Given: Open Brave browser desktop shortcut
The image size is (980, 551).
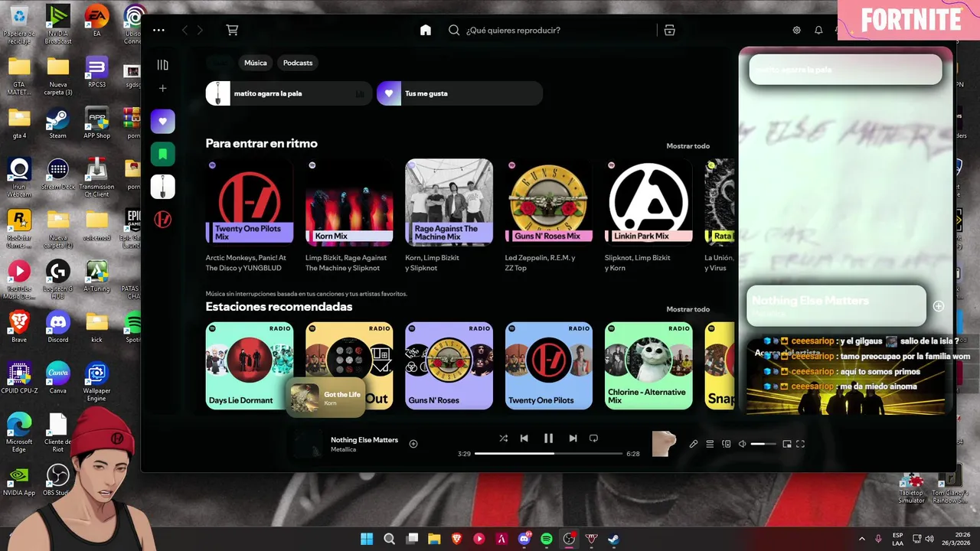Looking at the screenshot, I should click(x=19, y=328).
